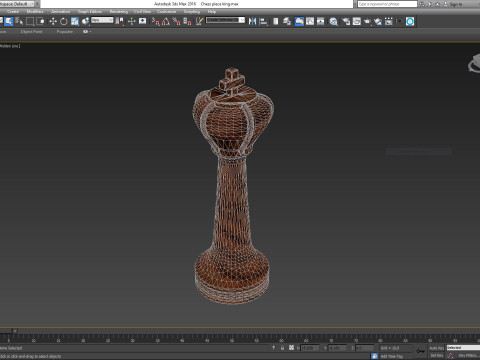
Task: Choose Rectangular Selection Region tool
Action: coord(30,21)
